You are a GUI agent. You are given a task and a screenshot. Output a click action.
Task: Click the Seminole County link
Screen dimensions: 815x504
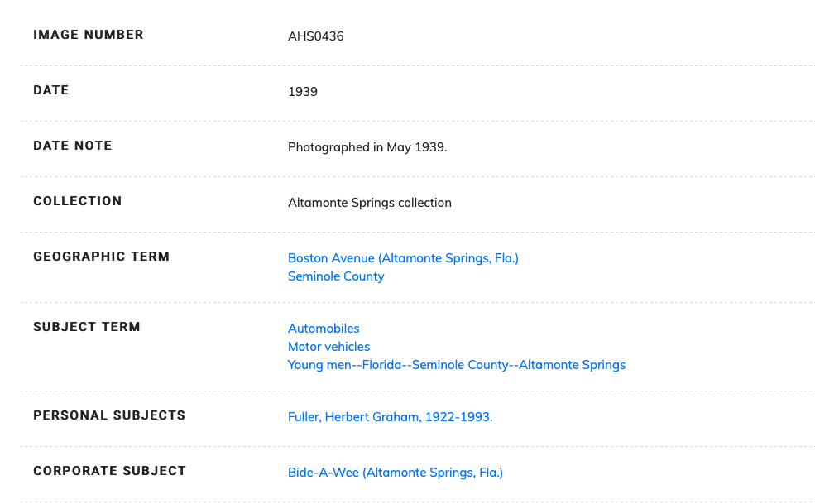pyautogui.click(x=336, y=276)
